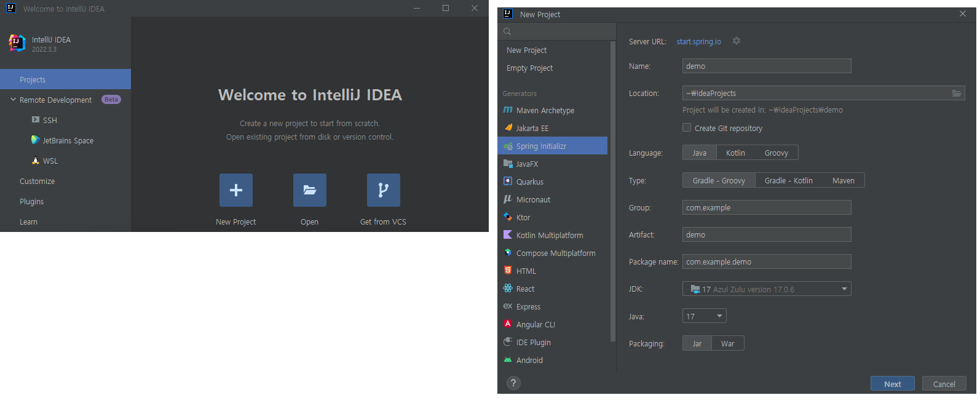Screen dimensions: 980x403
Task: Enable Create Git repository checkbox
Action: (x=687, y=127)
